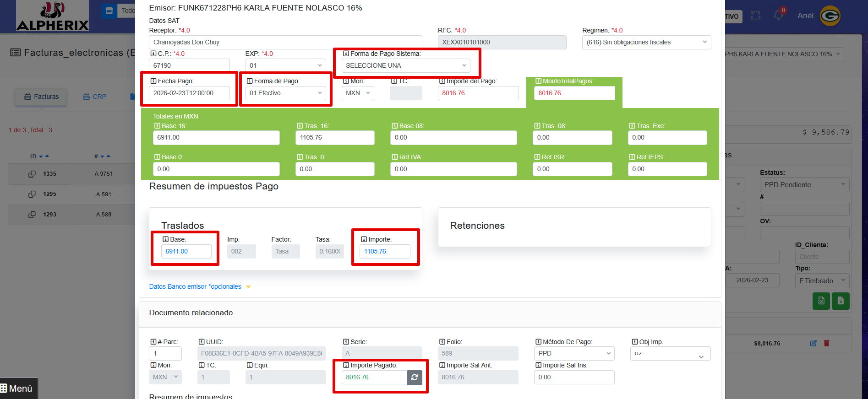Open the notifications bell
This screenshot has height=399, width=868.
[x=779, y=15]
